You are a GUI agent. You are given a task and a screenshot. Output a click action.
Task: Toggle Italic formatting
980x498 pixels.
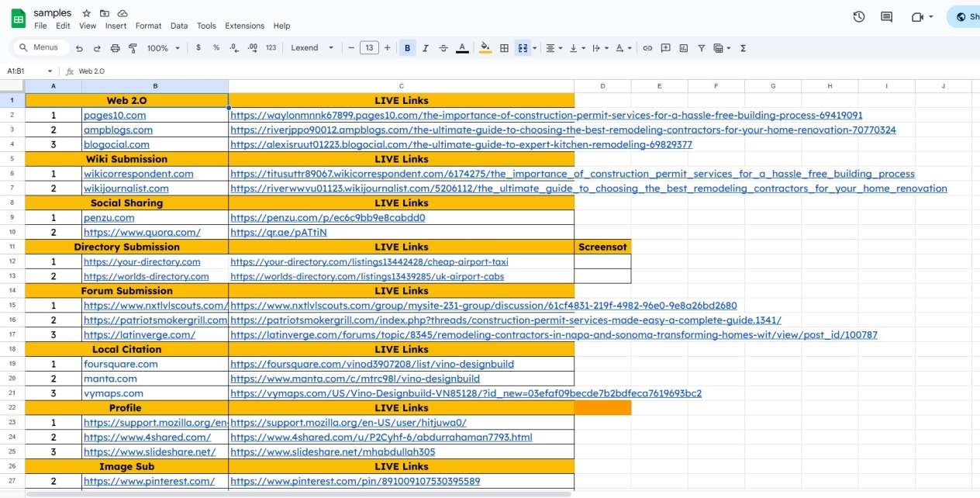(425, 48)
